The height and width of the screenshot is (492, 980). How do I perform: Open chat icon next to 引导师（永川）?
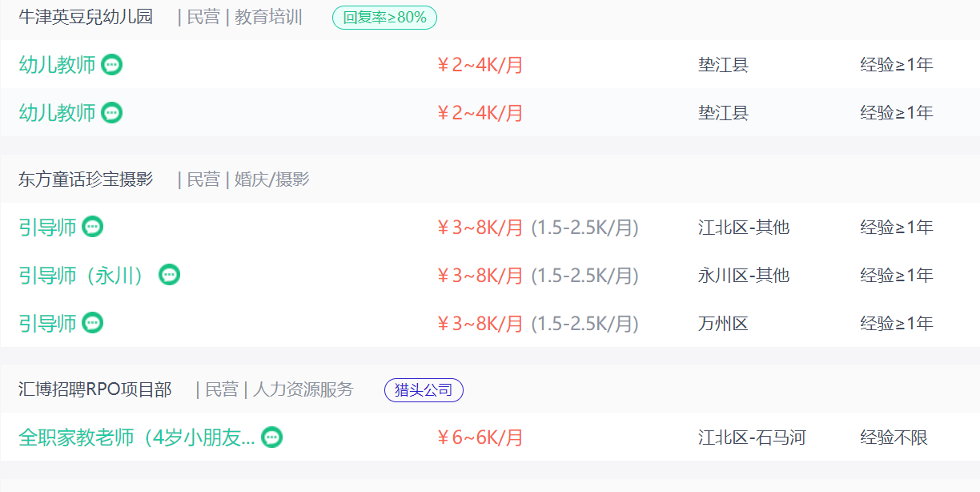coord(169,275)
